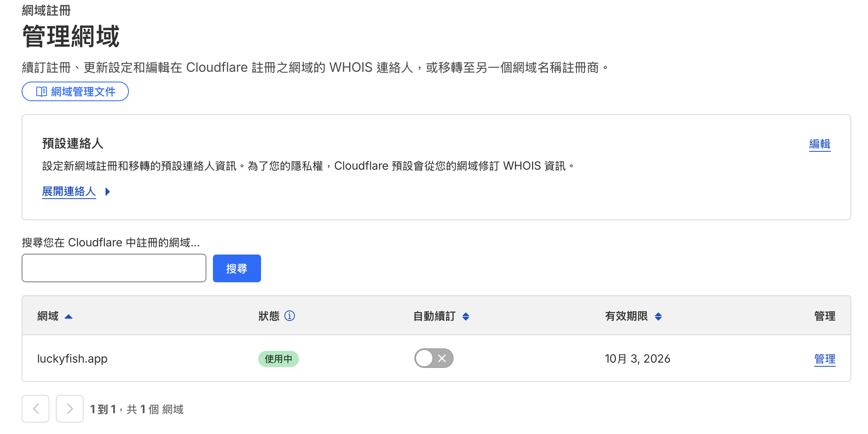Open 管理 link for luckyfish.app

824,359
